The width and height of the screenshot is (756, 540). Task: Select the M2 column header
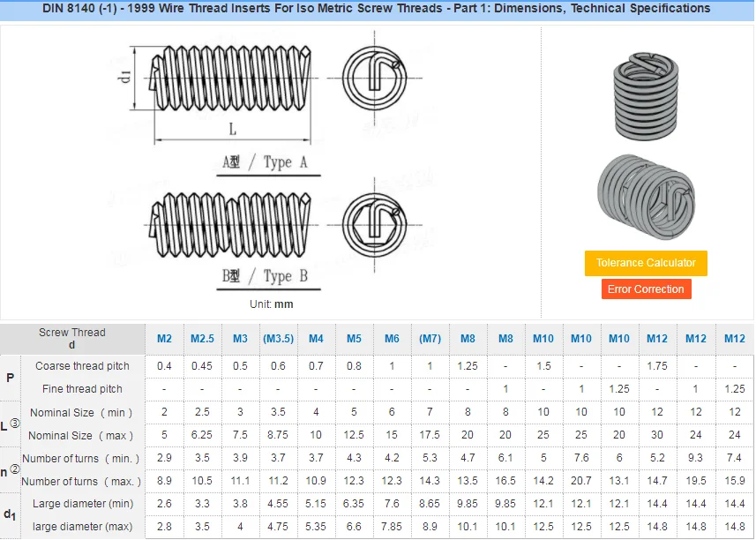pyautogui.click(x=164, y=339)
